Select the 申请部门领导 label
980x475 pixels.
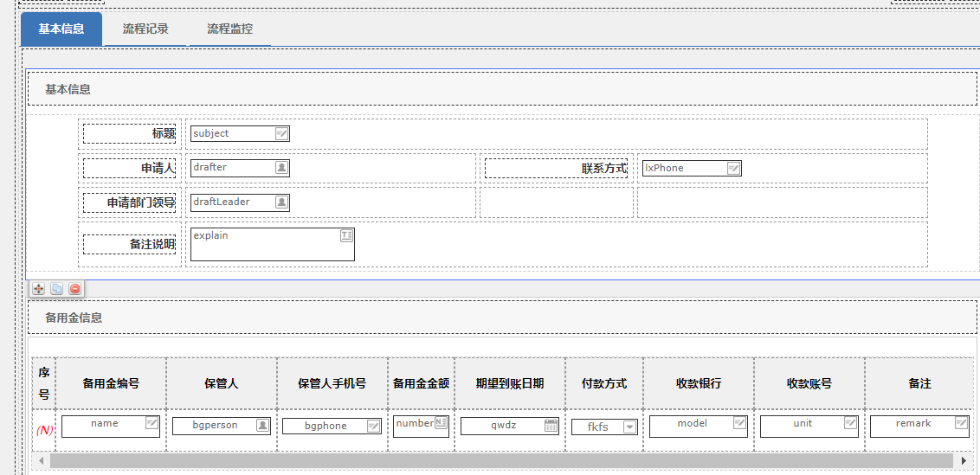(129, 202)
